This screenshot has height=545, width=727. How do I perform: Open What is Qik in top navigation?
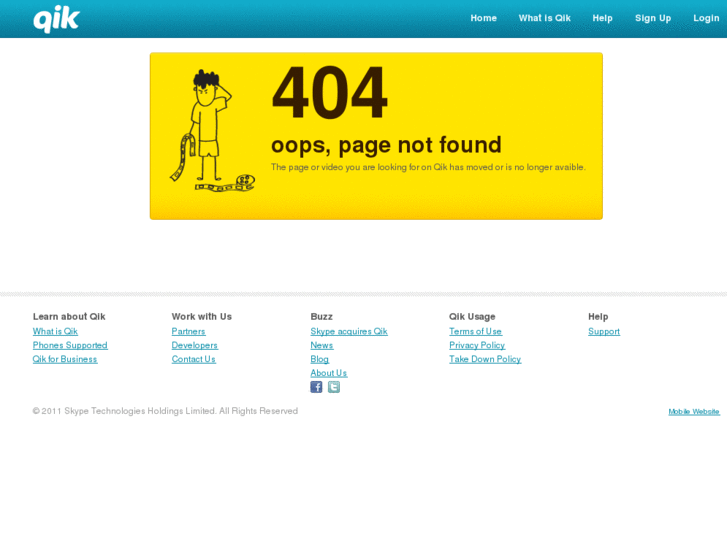[544, 18]
